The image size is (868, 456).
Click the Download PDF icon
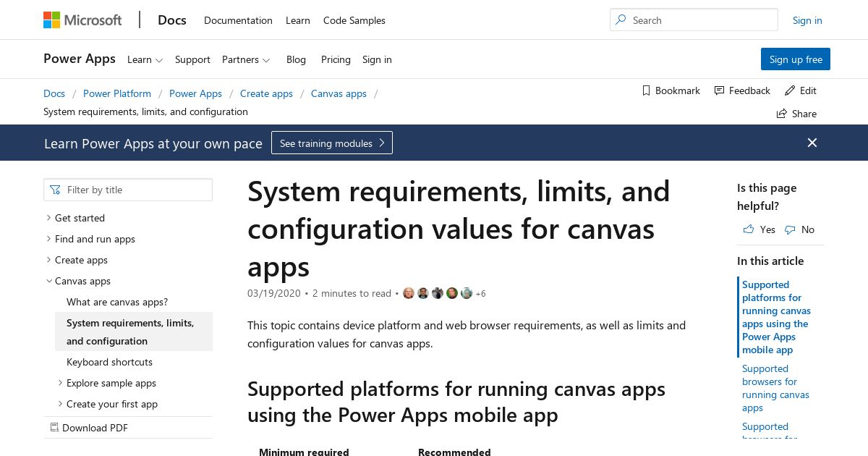point(54,428)
